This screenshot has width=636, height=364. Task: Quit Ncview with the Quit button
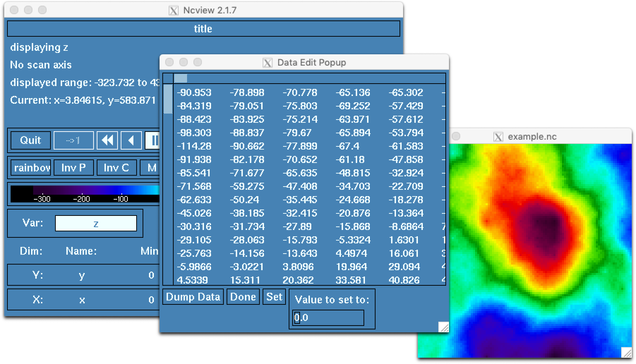[x=31, y=140]
